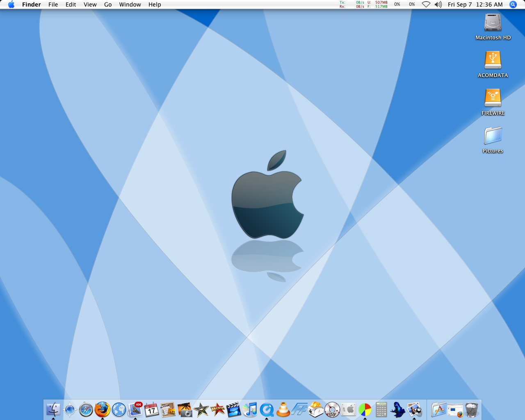Open the Help menu
The height and width of the screenshot is (420, 525).
[155, 5]
